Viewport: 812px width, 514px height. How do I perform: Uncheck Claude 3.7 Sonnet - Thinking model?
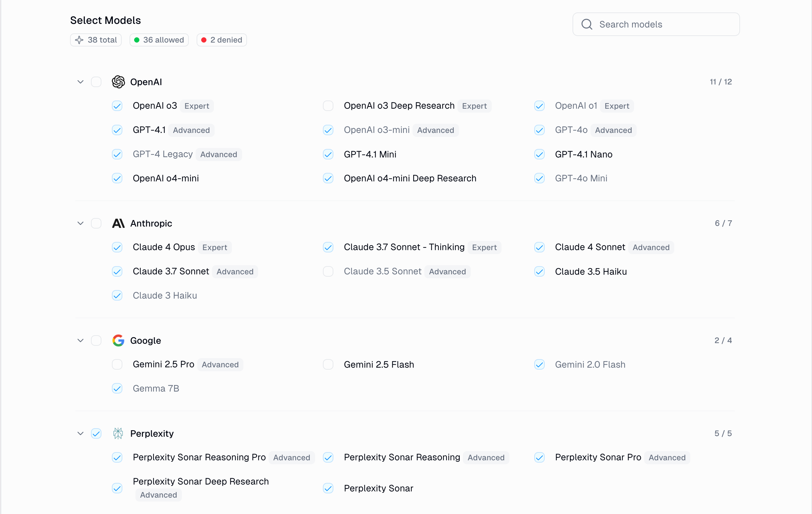coord(328,248)
